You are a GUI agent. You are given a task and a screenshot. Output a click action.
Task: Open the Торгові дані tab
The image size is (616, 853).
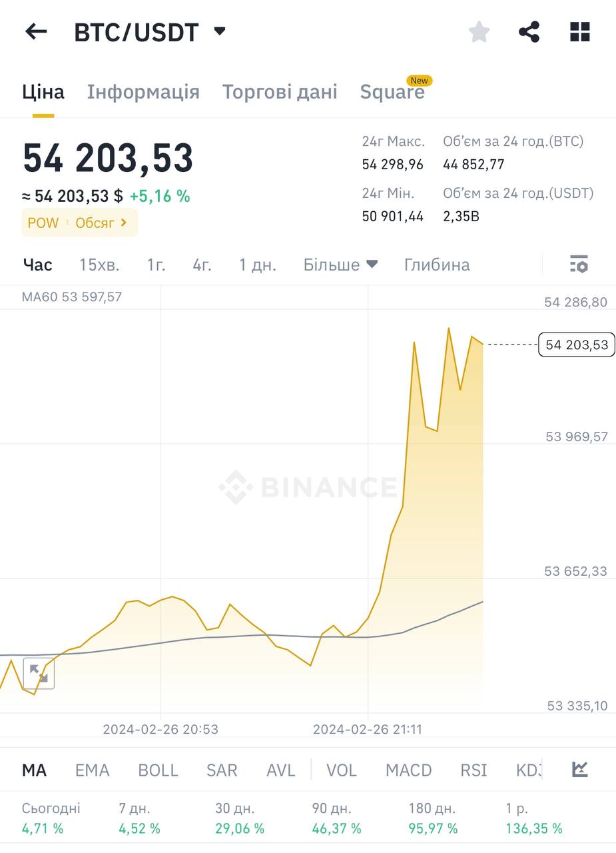[280, 92]
